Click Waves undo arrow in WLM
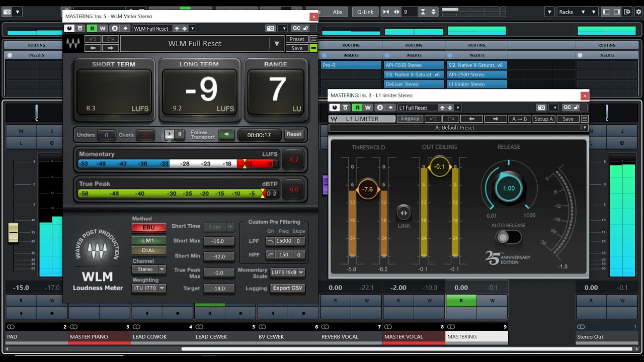 tap(93, 39)
